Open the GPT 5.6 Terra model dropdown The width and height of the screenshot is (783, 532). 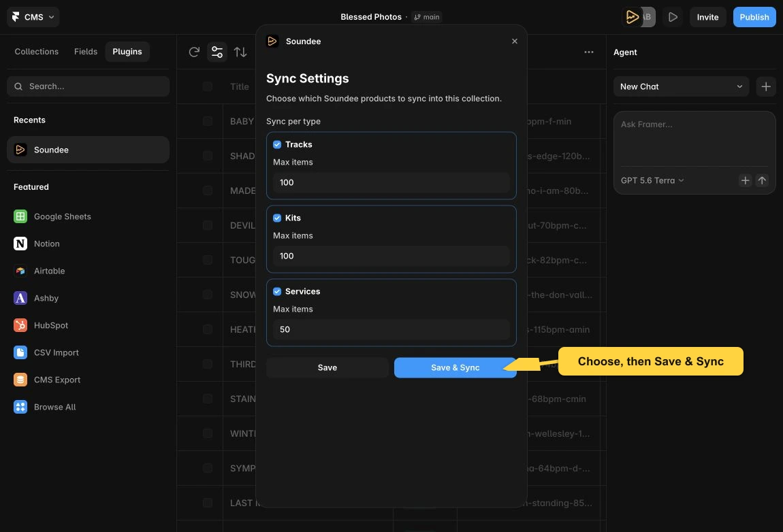[652, 181]
